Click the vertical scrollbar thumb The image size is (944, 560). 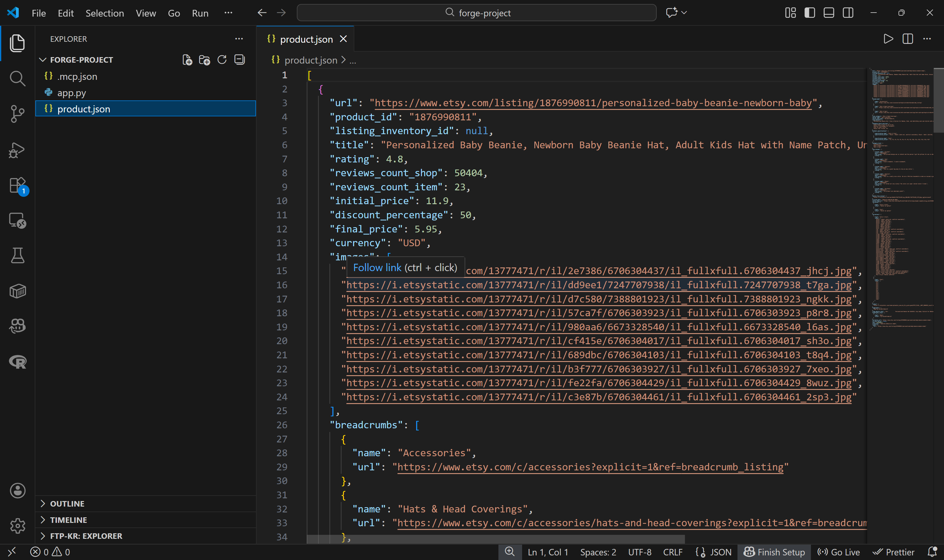tap(938, 100)
